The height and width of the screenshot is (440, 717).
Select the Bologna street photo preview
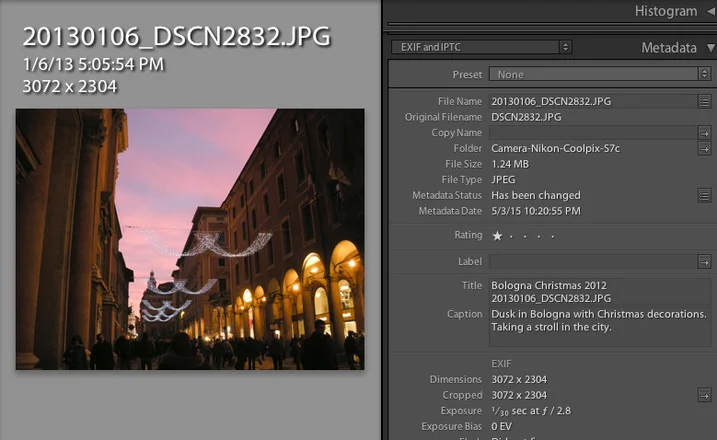190,239
